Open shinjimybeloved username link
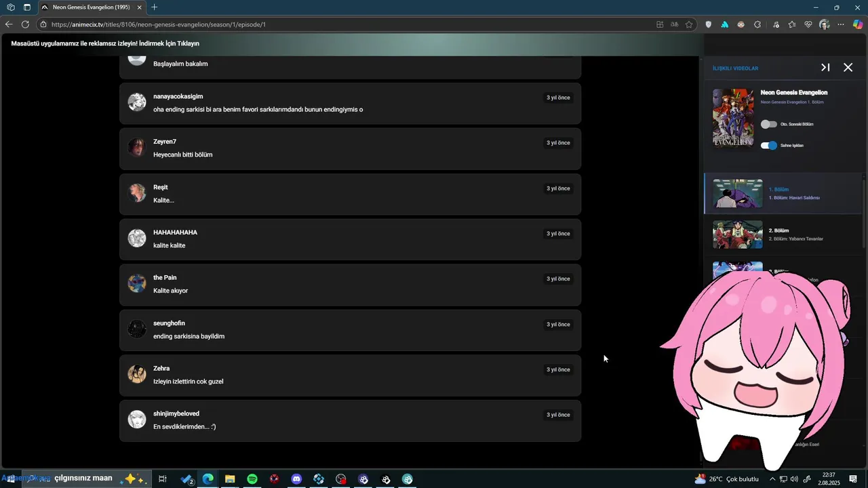868x488 pixels. tap(176, 413)
